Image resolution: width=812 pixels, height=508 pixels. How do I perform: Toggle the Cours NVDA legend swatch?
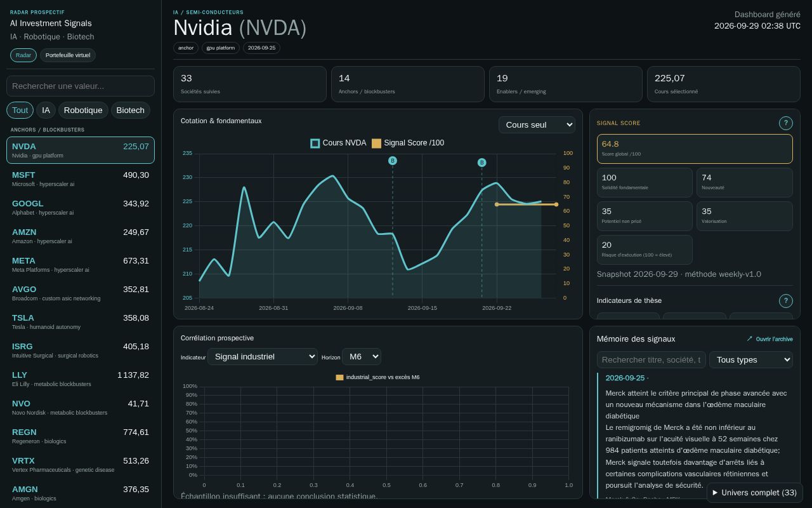click(x=315, y=144)
